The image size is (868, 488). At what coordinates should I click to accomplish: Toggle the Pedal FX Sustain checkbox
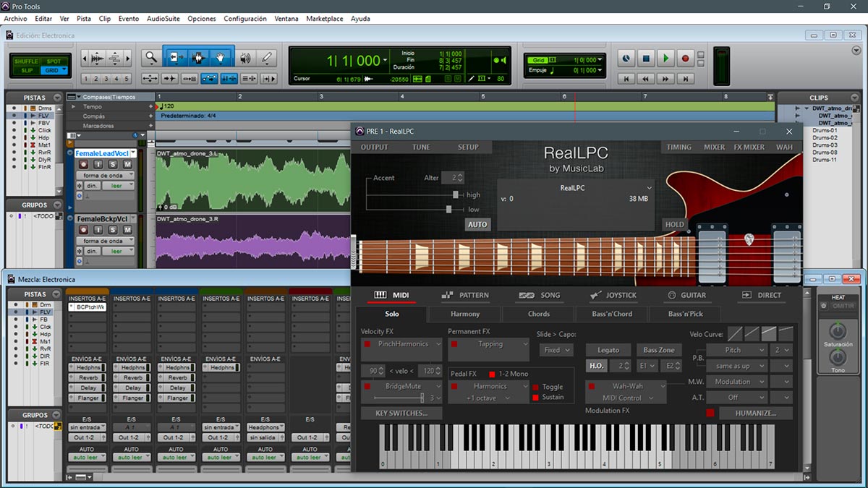(x=536, y=398)
